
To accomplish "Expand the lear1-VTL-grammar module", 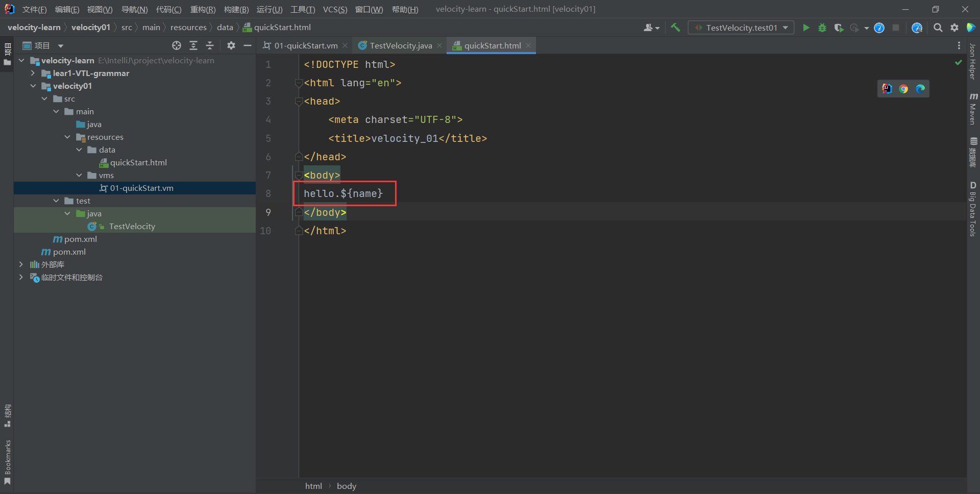I will (33, 73).
